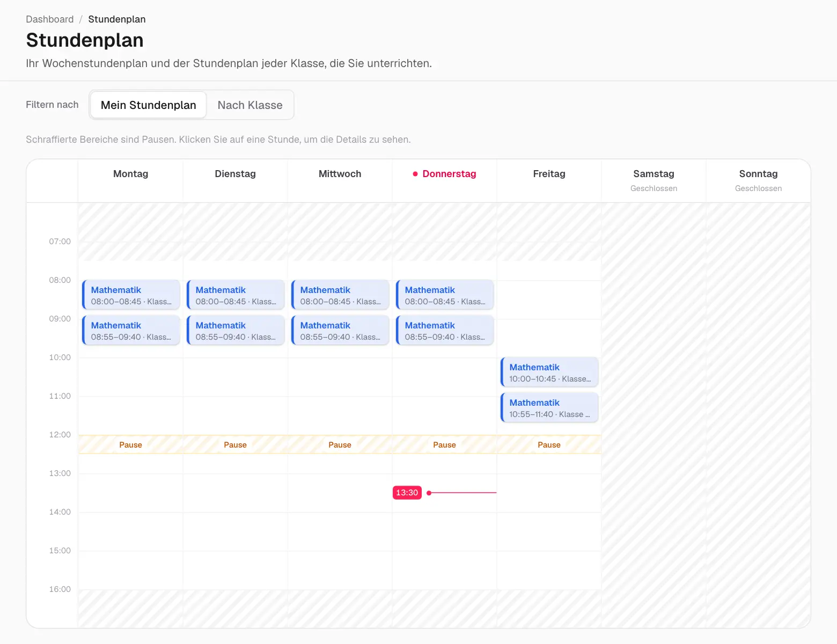Viewport: 837px width, 644px height.
Task: Click the Stundenplan breadcrumb entry
Action: tap(117, 19)
